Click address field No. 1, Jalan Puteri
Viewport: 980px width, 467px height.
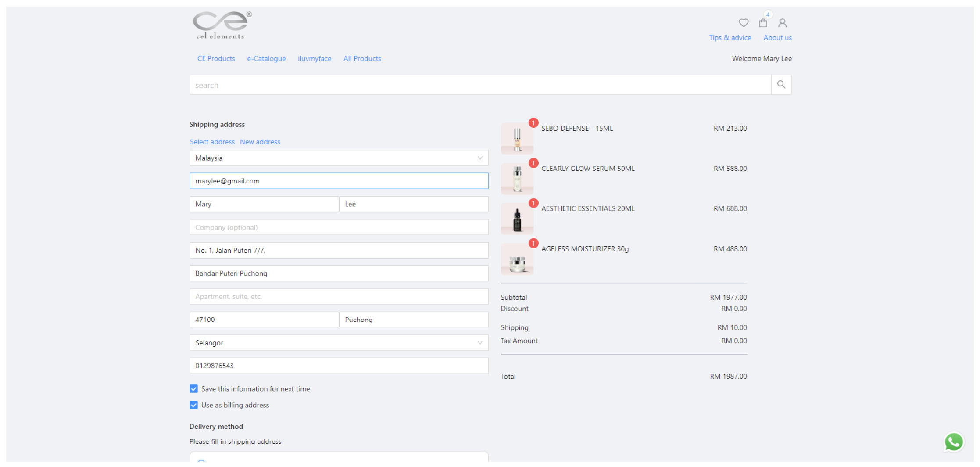pyautogui.click(x=339, y=250)
